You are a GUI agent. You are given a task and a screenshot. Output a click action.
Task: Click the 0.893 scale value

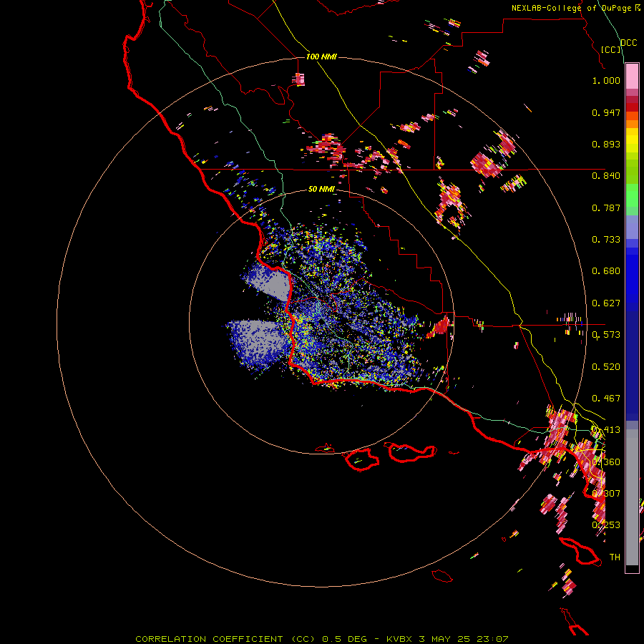[x=606, y=144]
